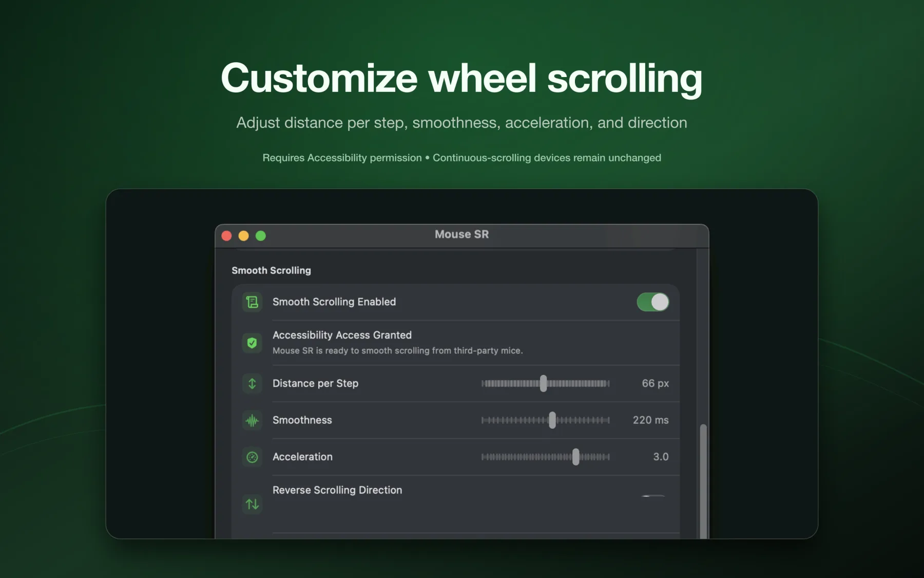Click the Smooth Scrolling Enabled scroll icon
The image size is (924, 578).
(x=252, y=302)
